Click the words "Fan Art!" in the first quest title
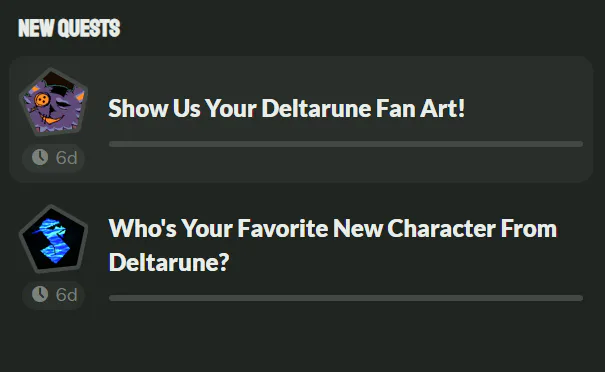The width and height of the screenshot is (605, 372). pos(420,108)
